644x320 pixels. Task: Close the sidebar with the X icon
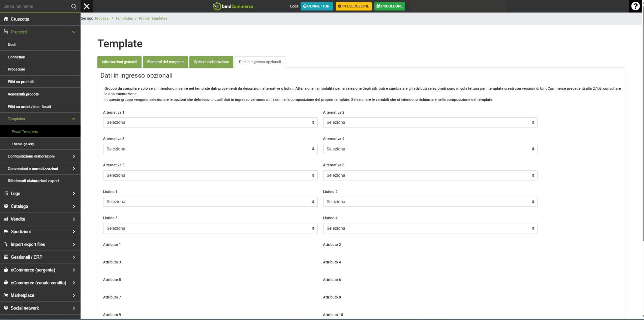(x=87, y=6)
